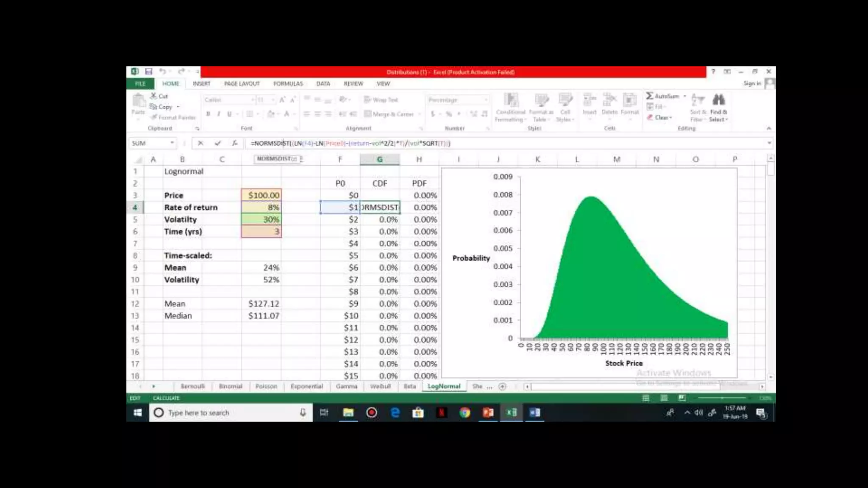The height and width of the screenshot is (488, 868).
Task: Click the Find & Select binoculars
Action: 718,100
